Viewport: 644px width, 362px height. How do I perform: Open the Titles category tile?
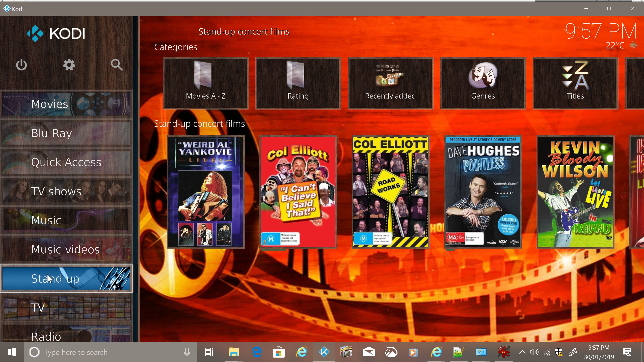576,83
